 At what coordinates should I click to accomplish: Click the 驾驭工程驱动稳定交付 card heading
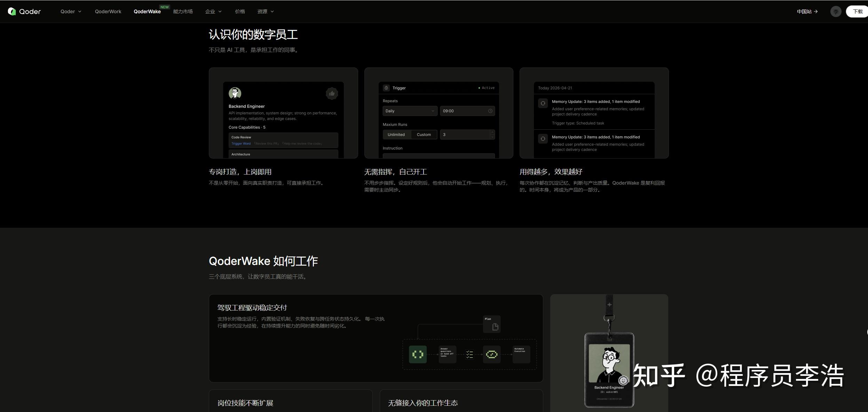tap(252, 308)
